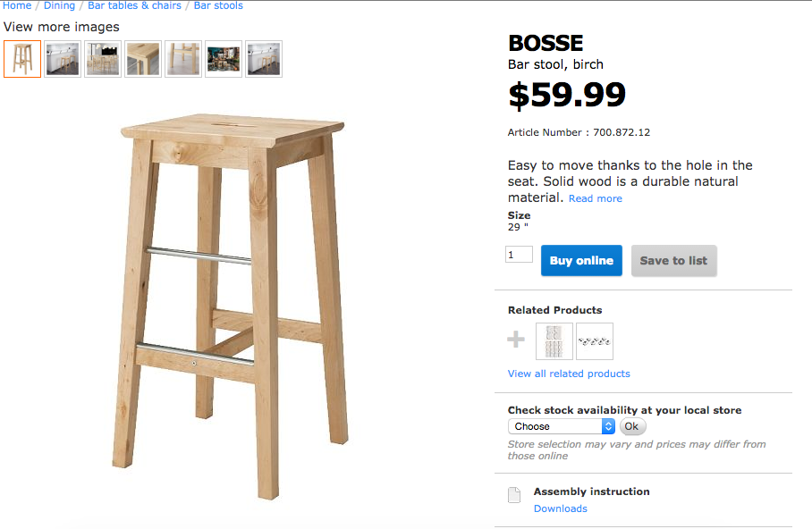Open the Bar tables & chairs breadcrumb
The height and width of the screenshot is (529, 812).
click(134, 5)
